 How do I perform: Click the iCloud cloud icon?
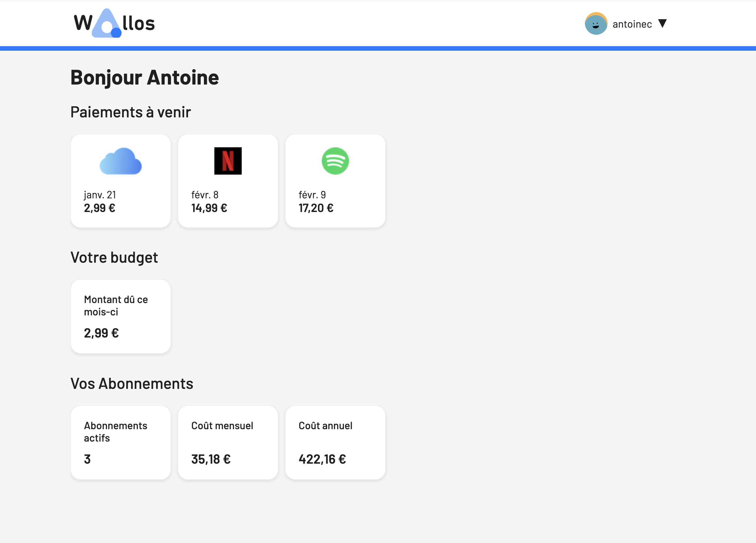(121, 161)
